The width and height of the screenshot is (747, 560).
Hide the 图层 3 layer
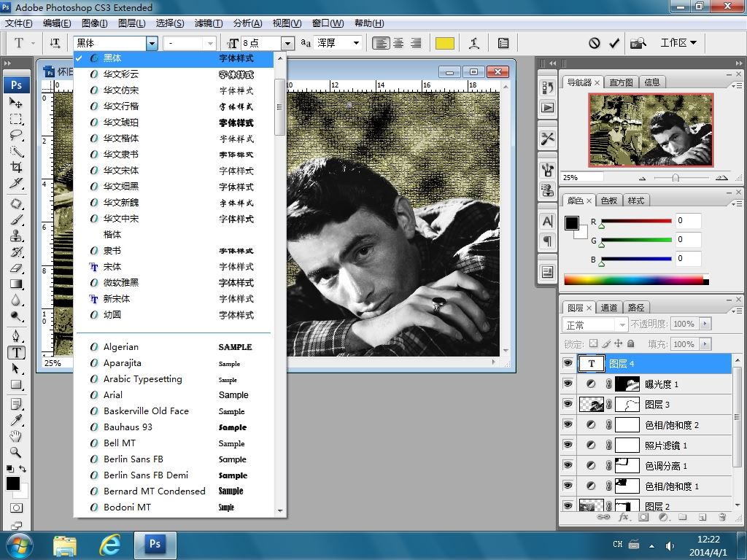click(568, 404)
